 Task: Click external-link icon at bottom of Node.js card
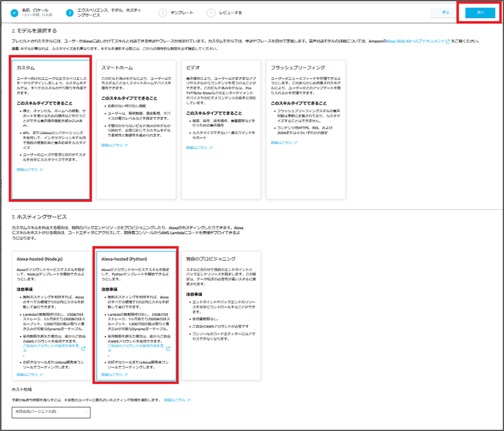click(x=41, y=374)
